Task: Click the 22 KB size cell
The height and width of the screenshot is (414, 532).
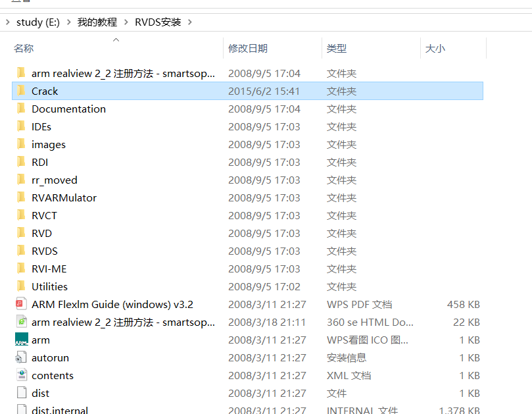Action: pyautogui.click(x=466, y=323)
